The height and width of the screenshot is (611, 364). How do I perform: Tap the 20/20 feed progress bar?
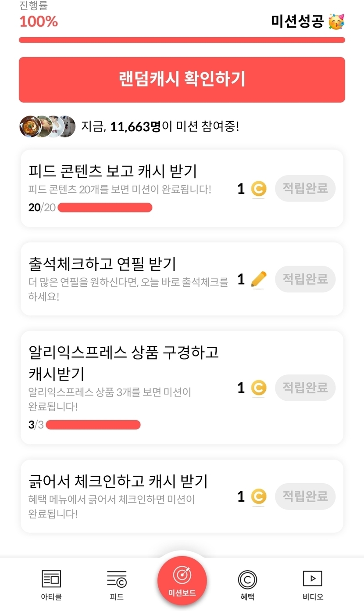[x=105, y=208]
